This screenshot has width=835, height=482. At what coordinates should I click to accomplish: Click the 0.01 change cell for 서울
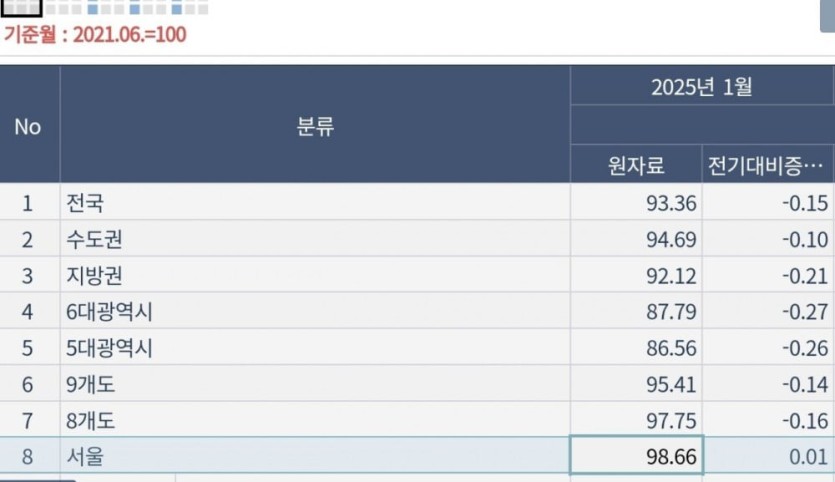[810, 457]
